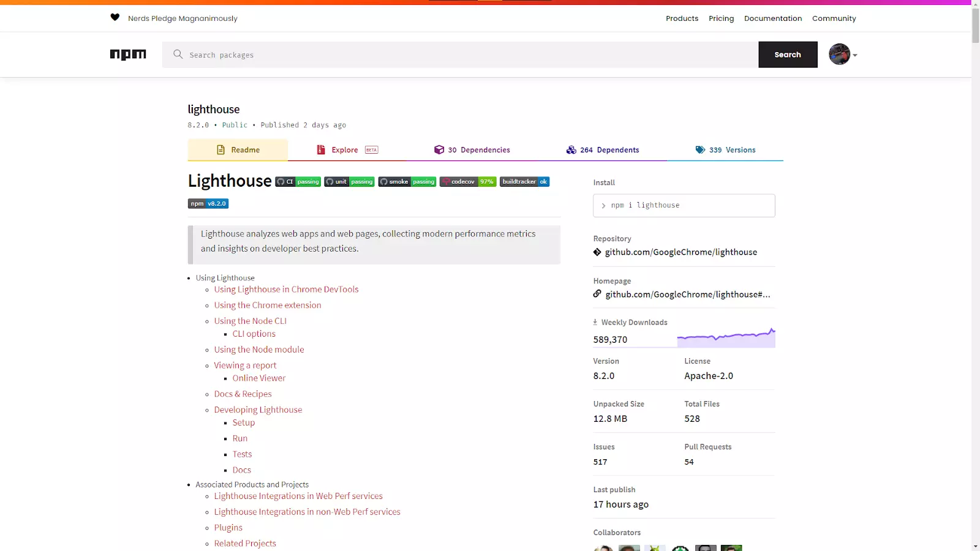
Task: Open the Setup link
Action: click(243, 423)
